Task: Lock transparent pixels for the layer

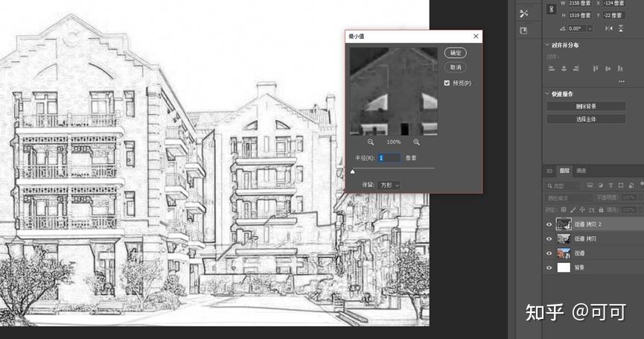Action: [564, 209]
